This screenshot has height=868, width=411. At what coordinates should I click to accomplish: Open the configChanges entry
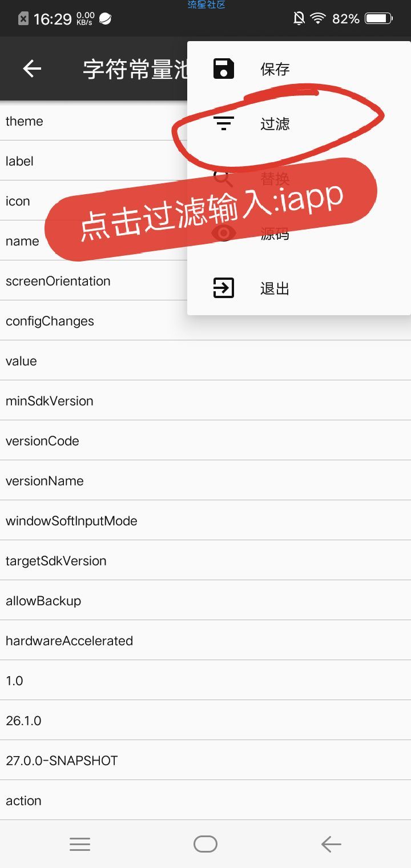[205, 321]
